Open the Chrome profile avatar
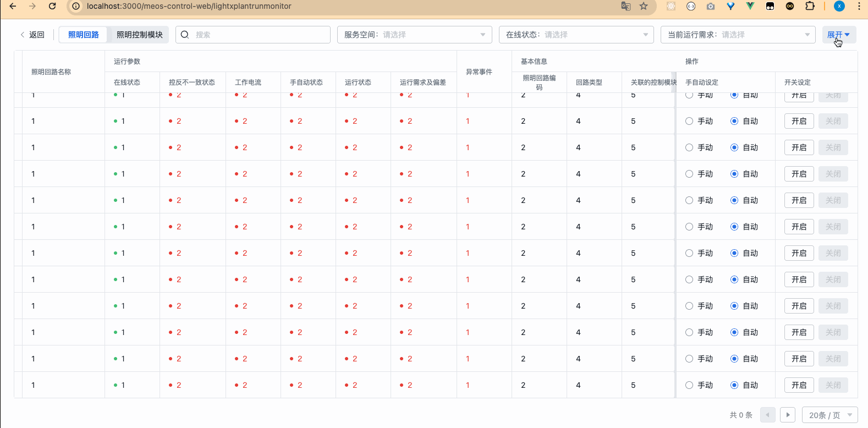868x428 pixels. (839, 6)
